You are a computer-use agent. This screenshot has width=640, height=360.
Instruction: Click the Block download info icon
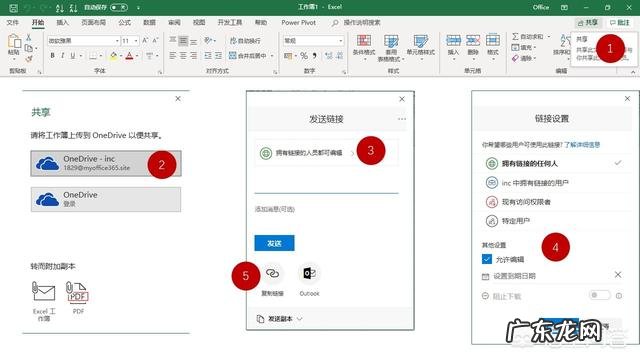tap(619, 296)
